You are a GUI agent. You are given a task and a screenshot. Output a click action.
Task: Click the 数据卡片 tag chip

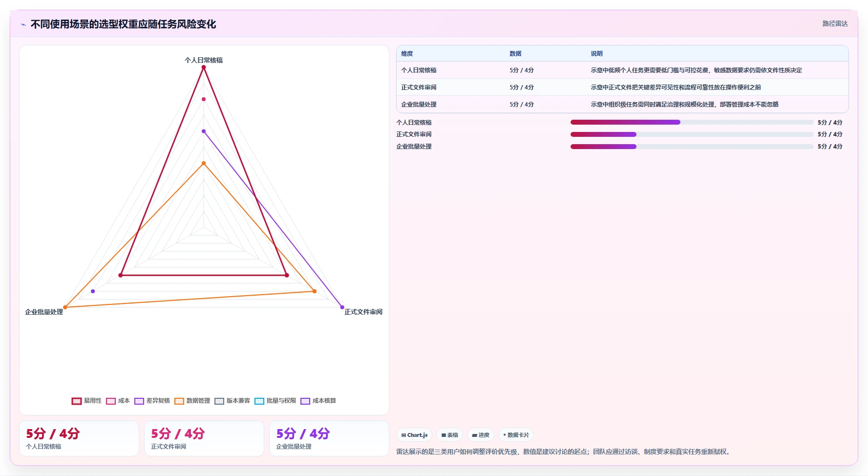pos(516,435)
